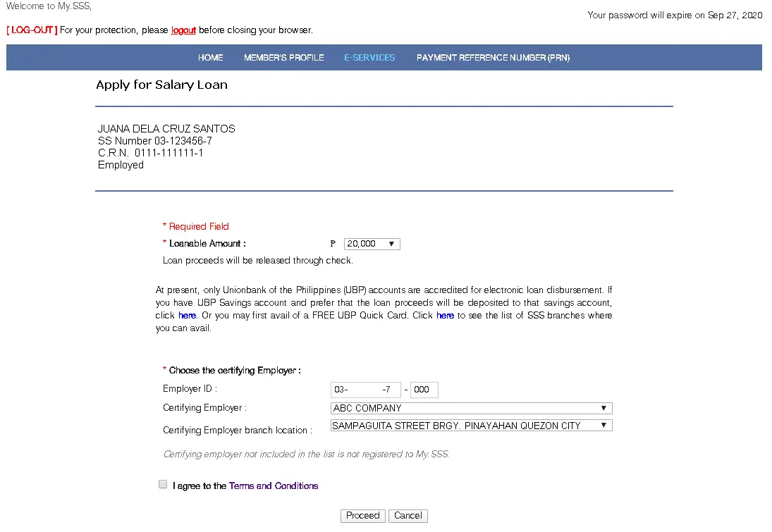Select the E-SERVICES navigation item
This screenshot has width=772, height=532.
coord(369,58)
